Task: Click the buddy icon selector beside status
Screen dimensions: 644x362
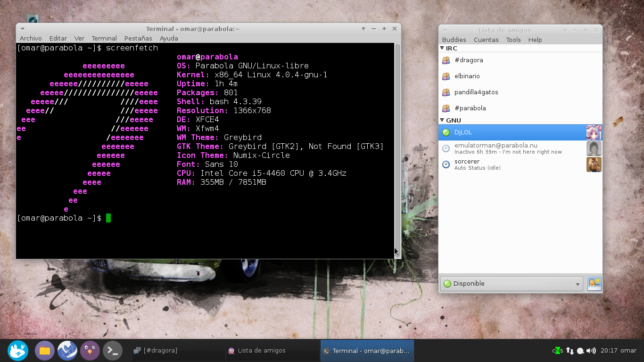Action: tap(594, 283)
